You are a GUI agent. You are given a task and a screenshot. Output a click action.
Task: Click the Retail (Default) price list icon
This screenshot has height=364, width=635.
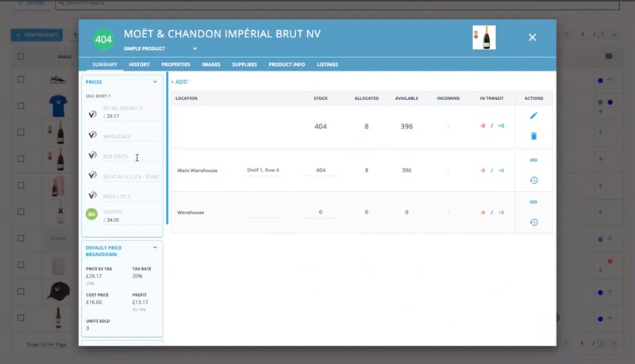tap(93, 115)
